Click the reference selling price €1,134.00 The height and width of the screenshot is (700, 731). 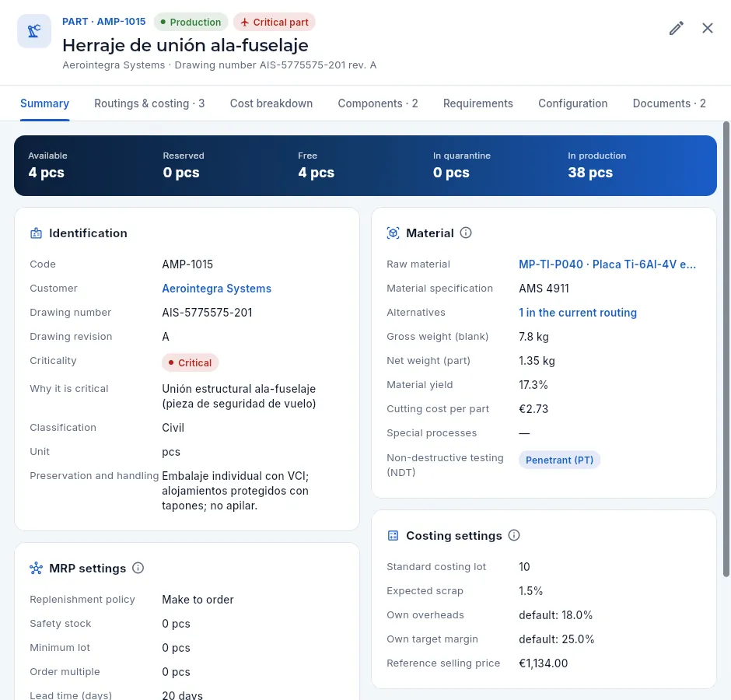pos(543,663)
